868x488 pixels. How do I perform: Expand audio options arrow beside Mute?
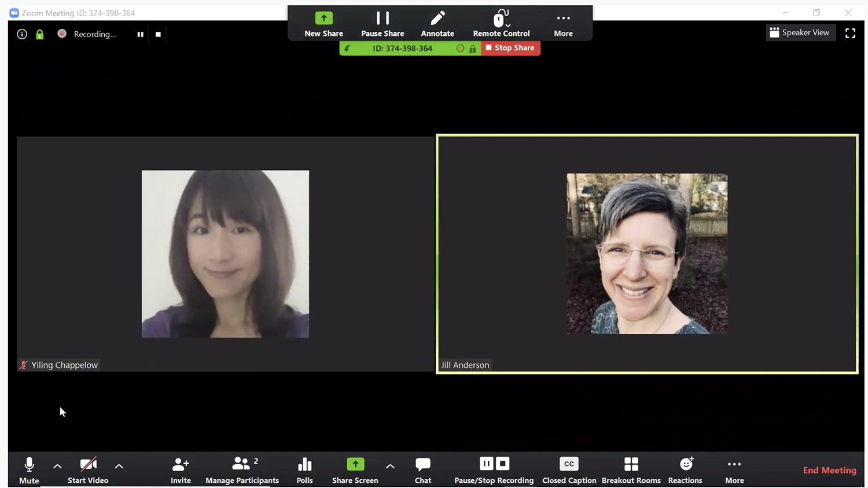tap(57, 466)
